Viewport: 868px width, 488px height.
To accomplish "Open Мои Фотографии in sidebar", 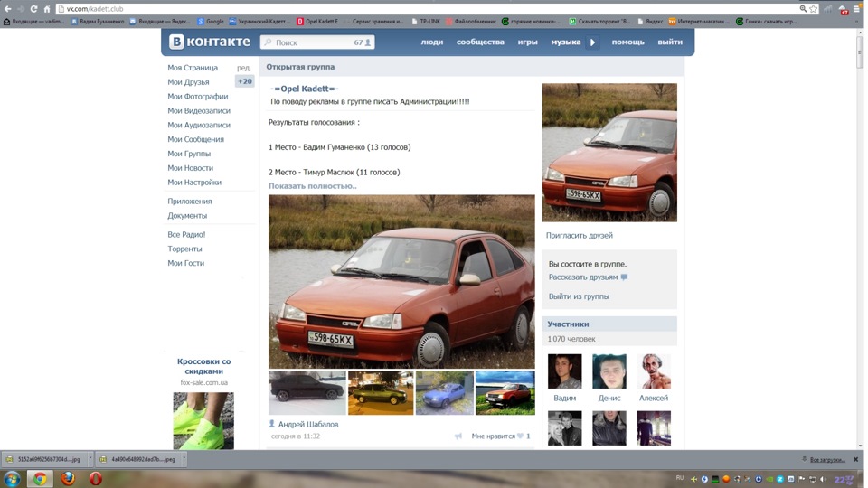I will pyautogui.click(x=198, y=97).
